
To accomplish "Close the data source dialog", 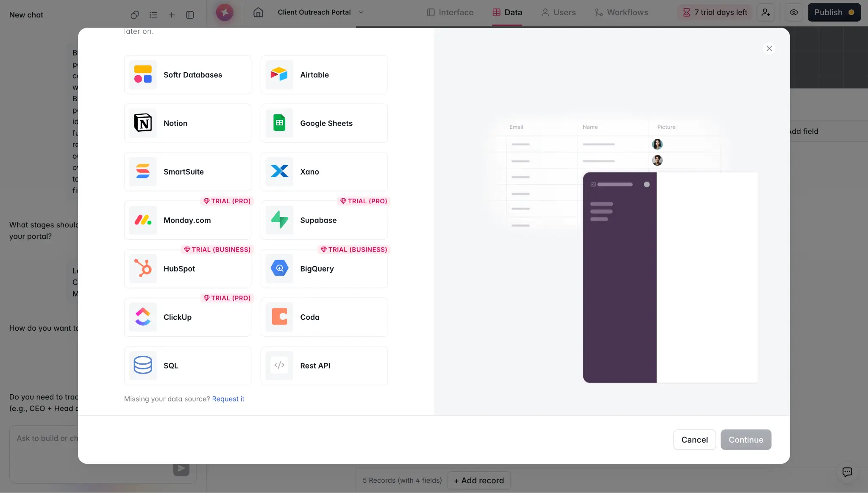I will [769, 48].
